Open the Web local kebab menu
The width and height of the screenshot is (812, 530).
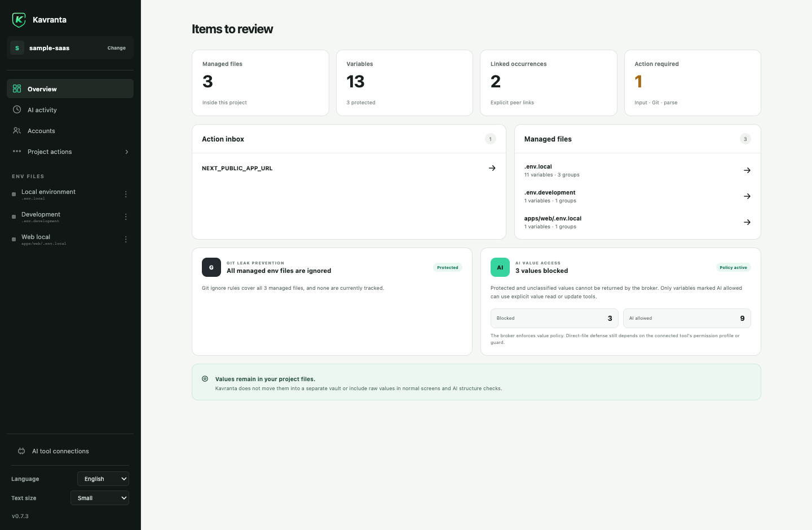pyautogui.click(x=126, y=239)
